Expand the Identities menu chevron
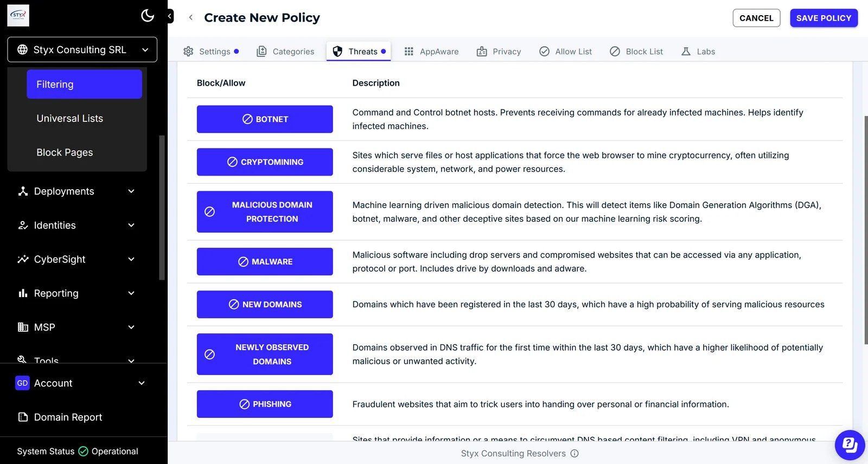Image resolution: width=868 pixels, height=464 pixels. click(x=131, y=225)
